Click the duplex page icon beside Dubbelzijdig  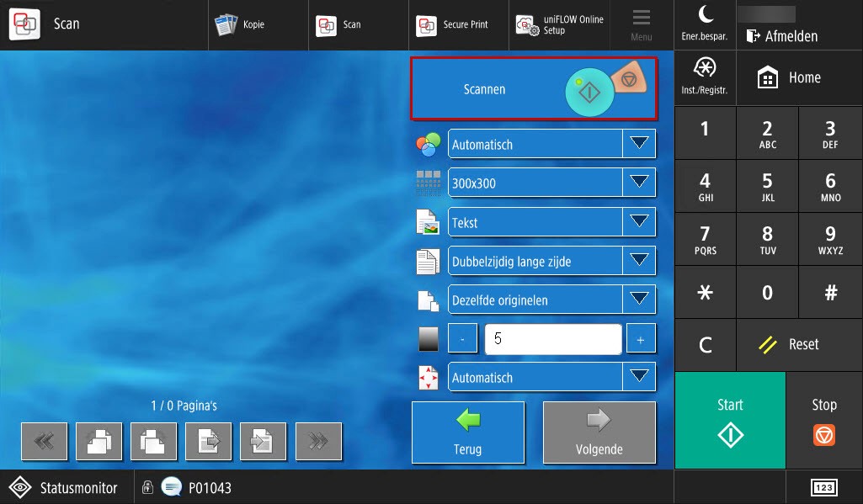[428, 261]
